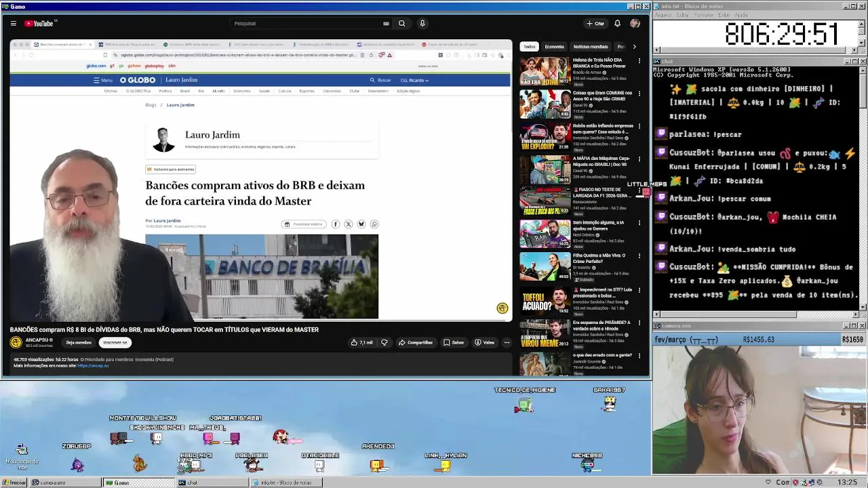
Task: Open options for the Era esquema de PIRÂMIDE video
Action: tap(639, 323)
